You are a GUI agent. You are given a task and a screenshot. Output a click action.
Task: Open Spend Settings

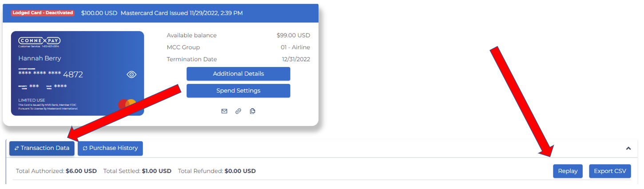coord(238,91)
